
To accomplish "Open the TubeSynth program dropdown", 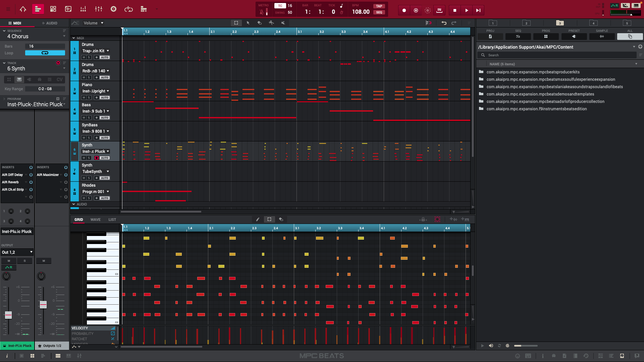I will pyautogui.click(x=96, y=172).
